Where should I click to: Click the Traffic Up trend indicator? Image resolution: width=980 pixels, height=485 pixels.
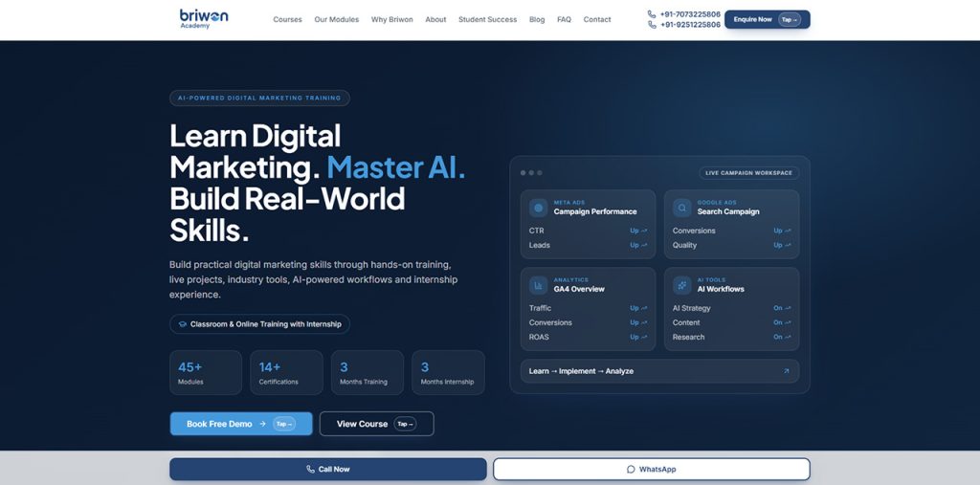pyautogui.click(x=638, y=308)
